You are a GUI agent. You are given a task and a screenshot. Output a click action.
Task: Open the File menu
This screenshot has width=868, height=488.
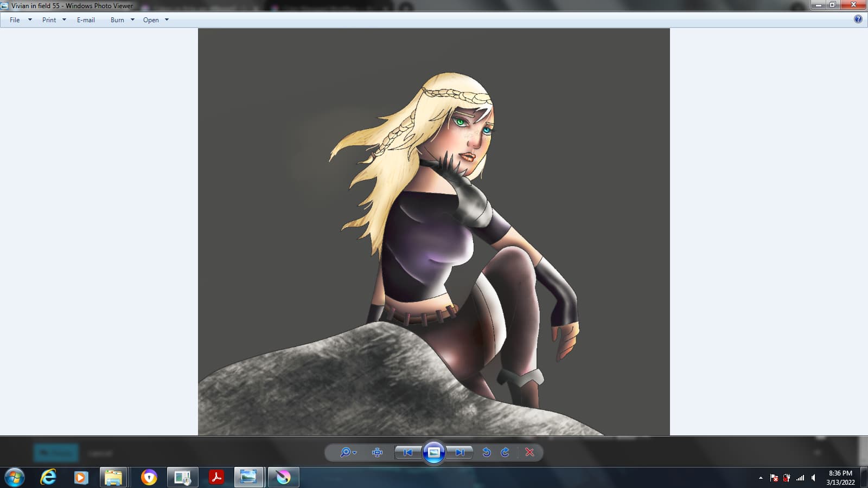tap(15, 20)
